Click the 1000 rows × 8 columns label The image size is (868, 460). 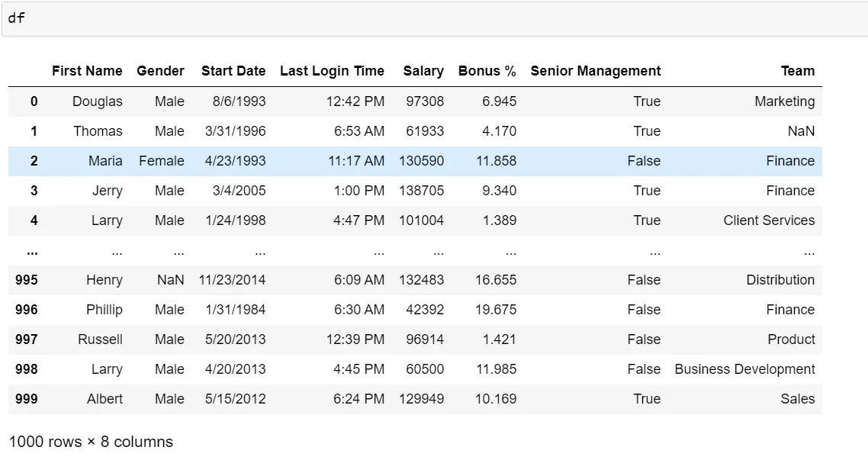coord(89,441)
